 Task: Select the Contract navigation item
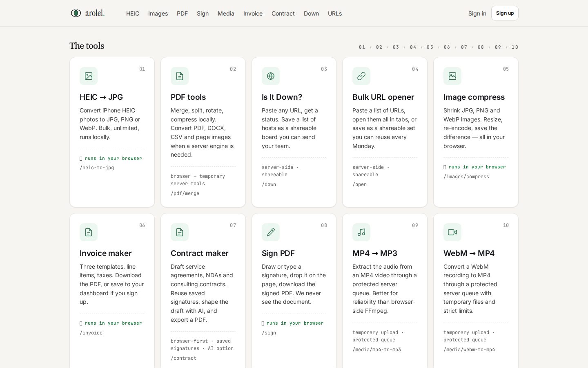(x=283, y=13)
